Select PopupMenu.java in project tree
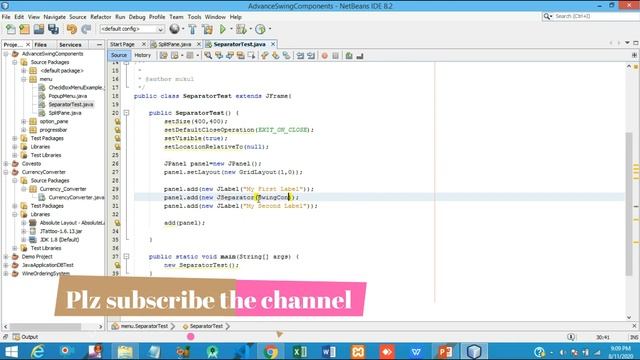The image size is (640, 360). coord(67,96)
